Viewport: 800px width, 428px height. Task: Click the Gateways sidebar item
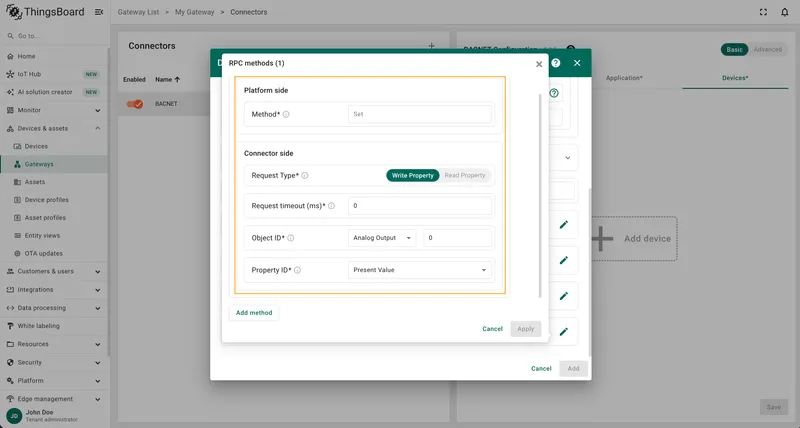pyautogui.click(x=54, y=164)
